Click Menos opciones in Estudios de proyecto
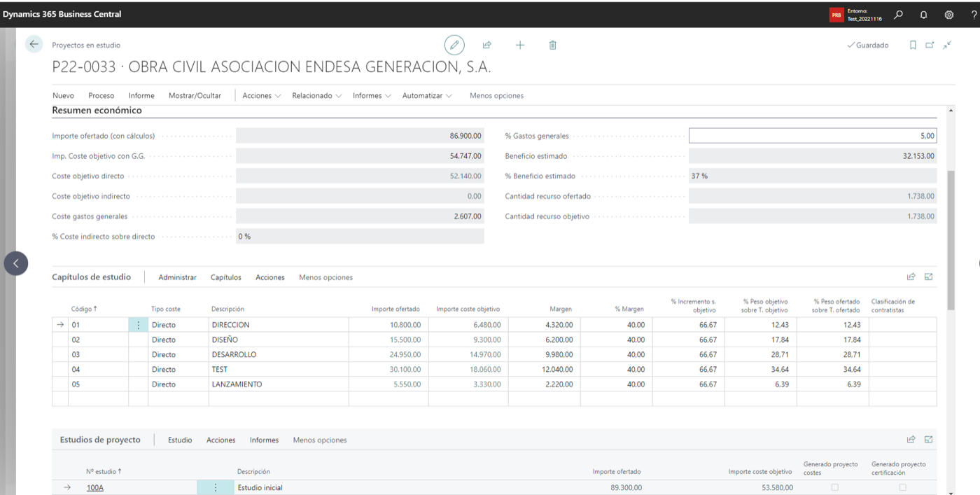 pyautogui.click(x=320, y=440)
